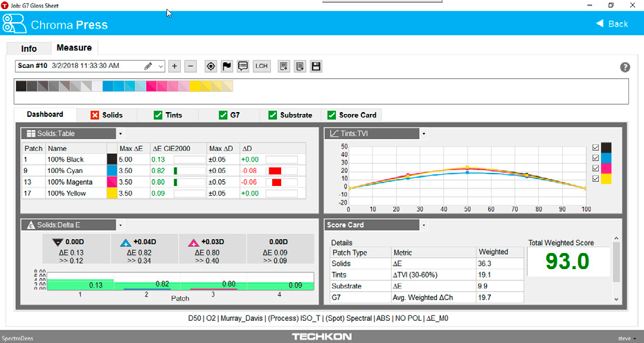
Task: Open the comment speech-bubble icon
Action: (243, 66)
